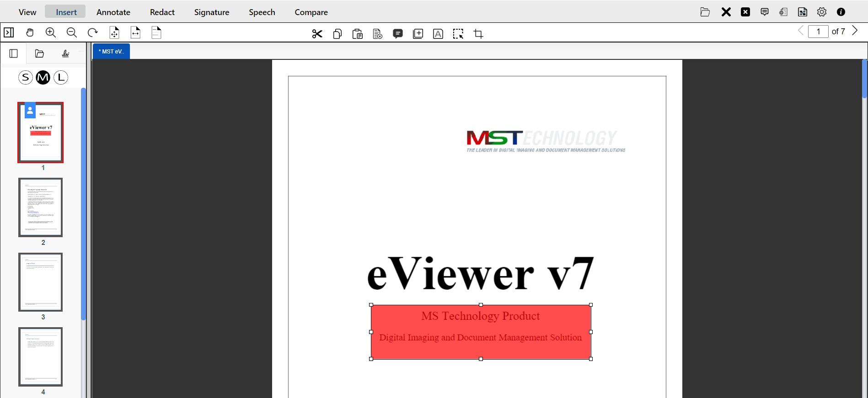Open the Compare menu tab

point(311,12)
